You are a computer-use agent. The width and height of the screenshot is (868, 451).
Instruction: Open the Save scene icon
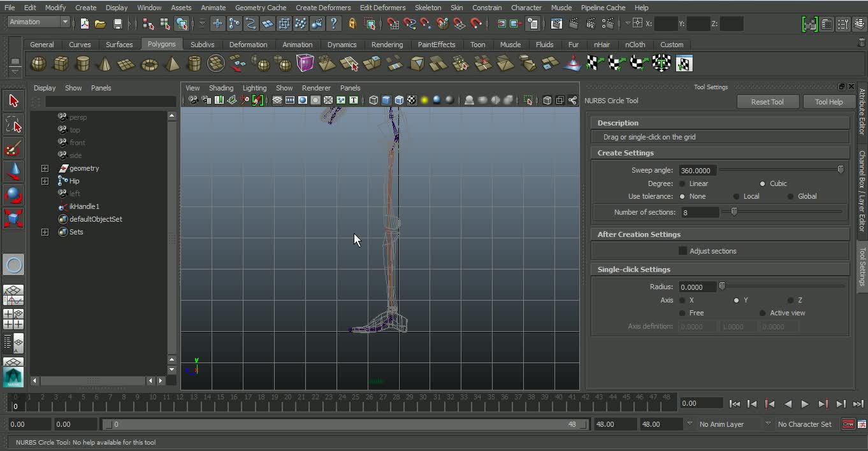pos(117,24)
